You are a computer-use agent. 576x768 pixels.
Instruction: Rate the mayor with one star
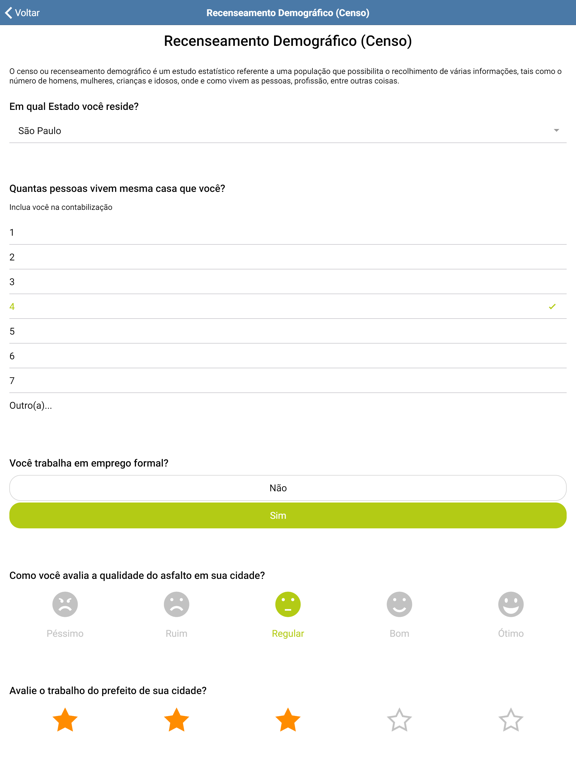[65, 720]
